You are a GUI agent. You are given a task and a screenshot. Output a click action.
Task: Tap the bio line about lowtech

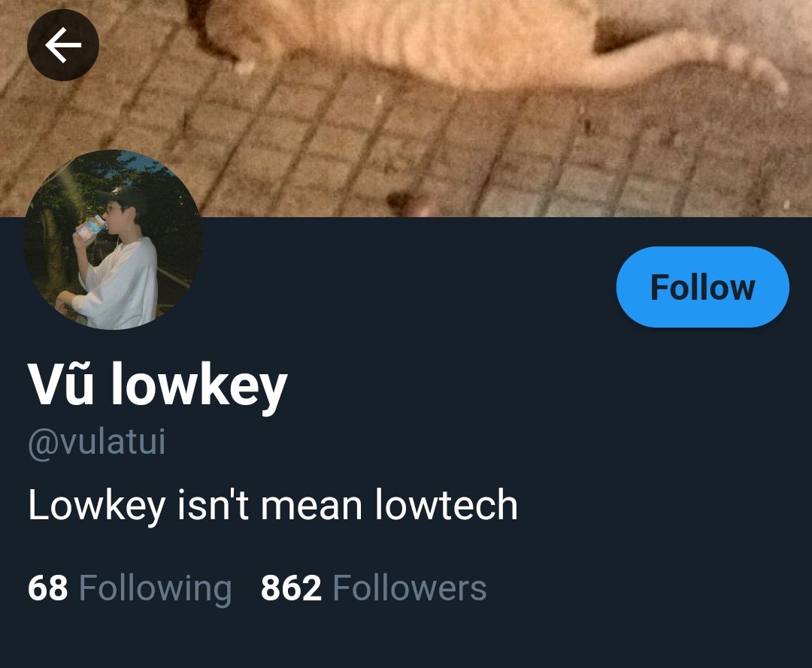[x=273, y=505]
